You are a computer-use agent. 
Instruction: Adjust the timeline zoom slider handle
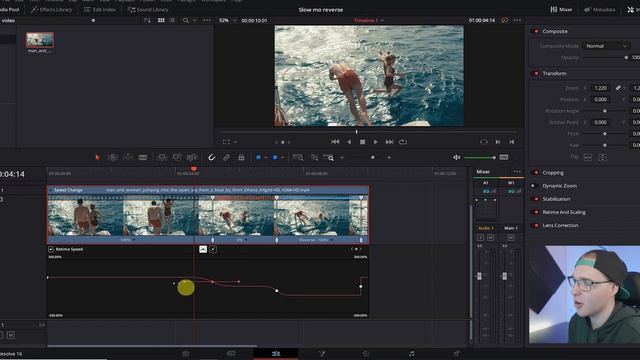373,158
